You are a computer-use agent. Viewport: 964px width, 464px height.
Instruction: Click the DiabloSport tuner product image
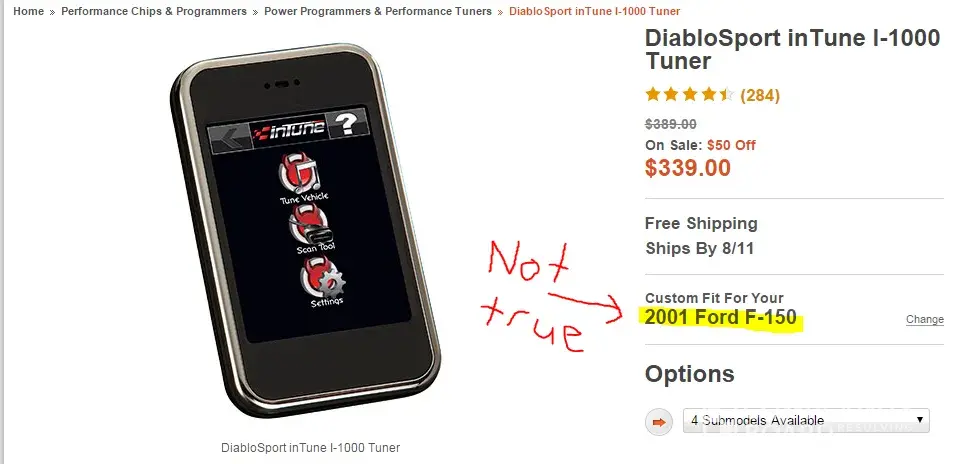pos(306,230)
